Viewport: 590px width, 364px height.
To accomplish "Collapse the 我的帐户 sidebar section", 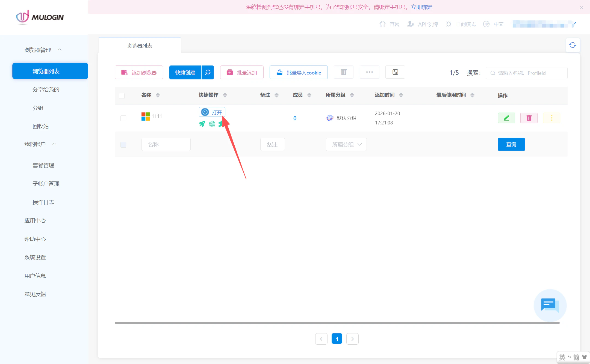I will pyautogui.click(x=54, y=144).
